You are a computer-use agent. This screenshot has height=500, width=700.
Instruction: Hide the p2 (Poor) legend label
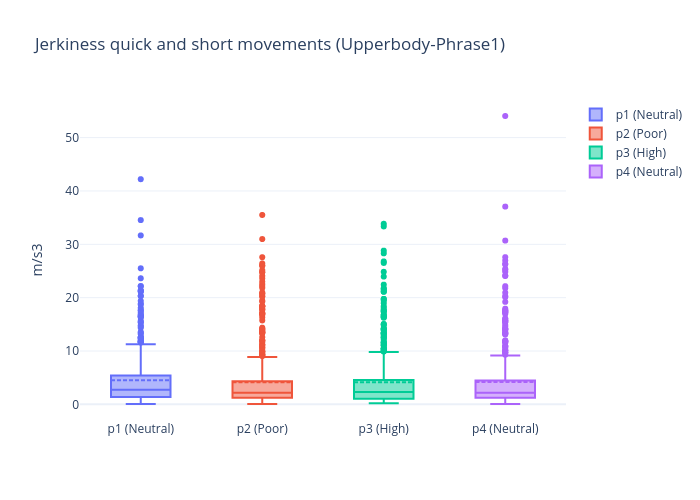pos(642,134)
